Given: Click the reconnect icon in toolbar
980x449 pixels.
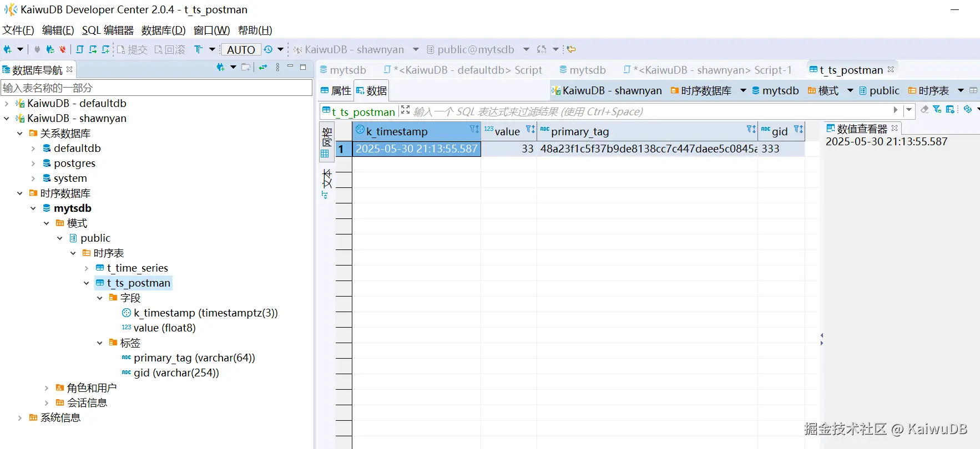Looking at the screenshot, I should coord(50,49).
